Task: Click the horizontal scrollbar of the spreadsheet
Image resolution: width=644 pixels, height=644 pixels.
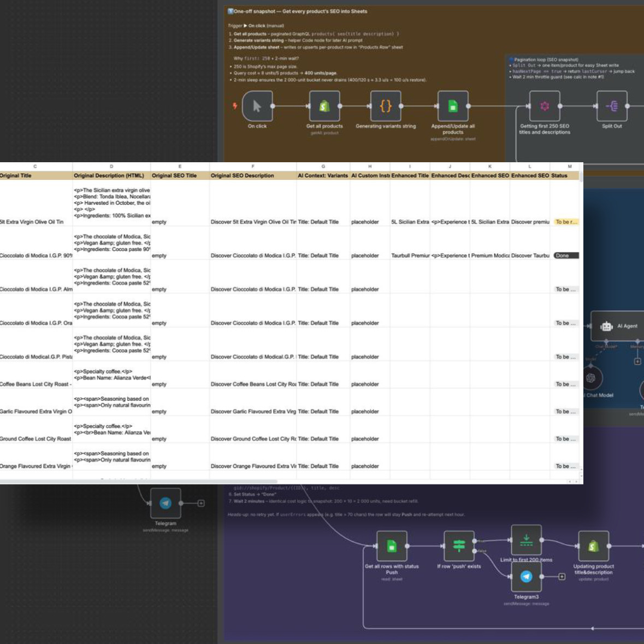Action: tap(138, 481)
